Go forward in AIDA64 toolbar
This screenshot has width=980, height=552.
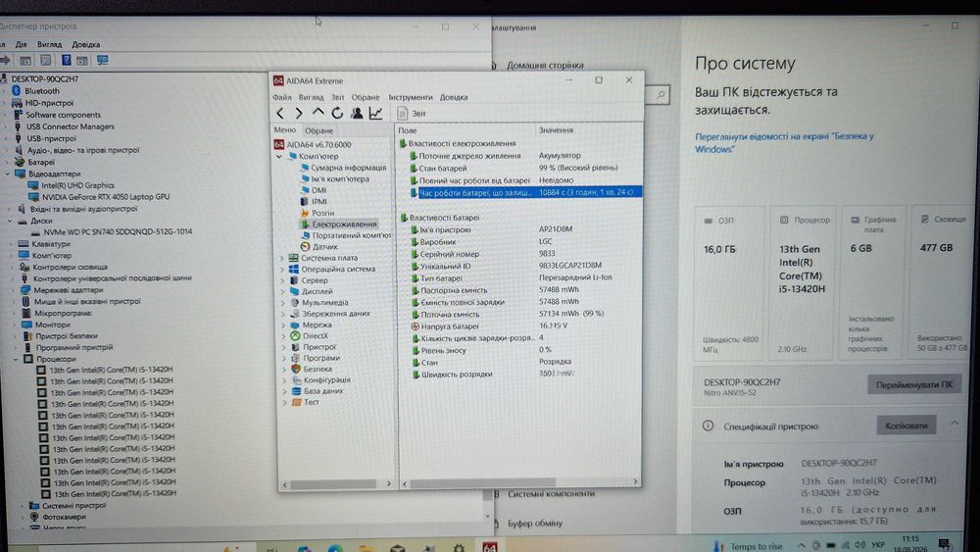click(299, 113)
